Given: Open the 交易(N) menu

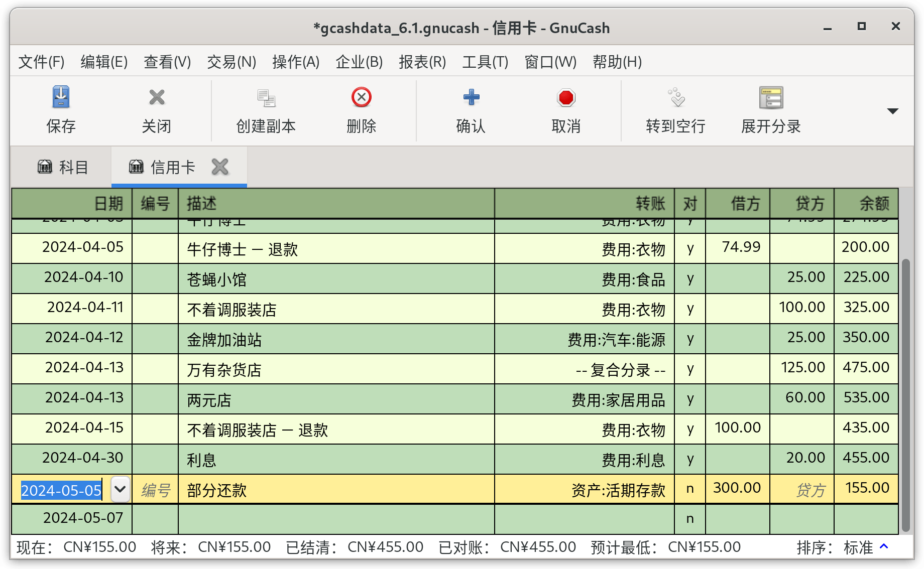Looking at the screenshot, I should click(x=232, y=62).
